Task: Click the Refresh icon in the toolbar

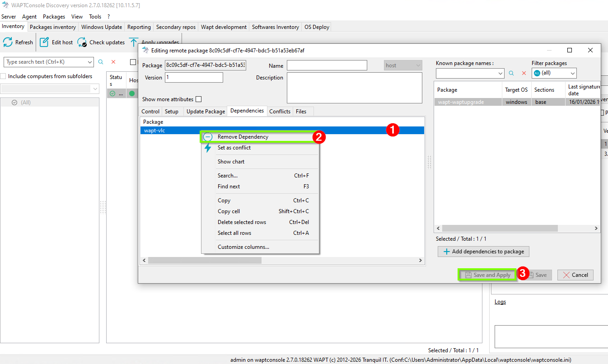Action: point(8,42)
